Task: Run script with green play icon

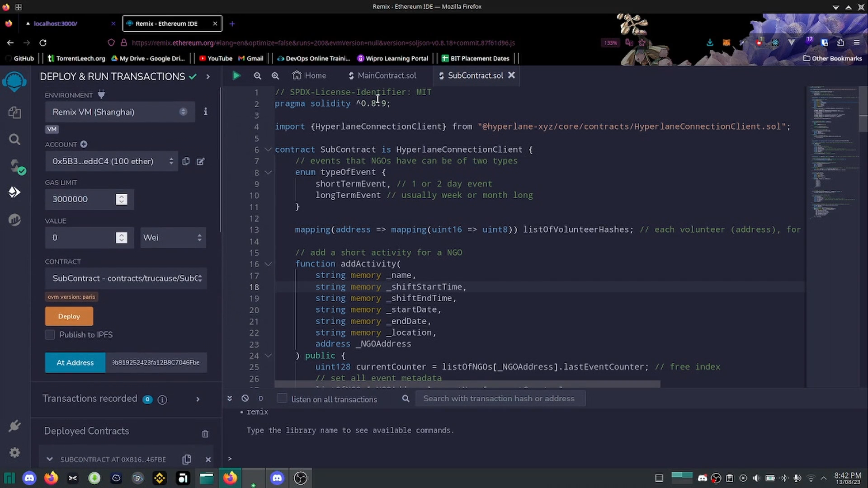Action: point(236,75)
